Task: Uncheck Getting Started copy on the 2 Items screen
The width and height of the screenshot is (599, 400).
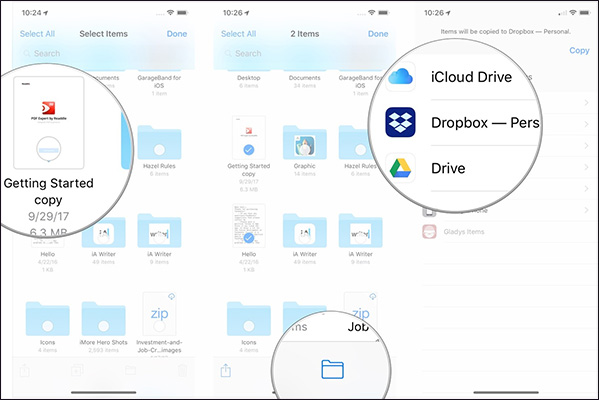Action: coord(249,150)
